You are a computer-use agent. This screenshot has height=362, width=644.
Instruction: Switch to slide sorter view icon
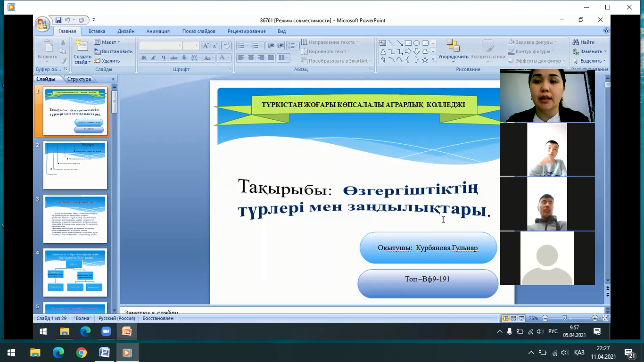513,318
